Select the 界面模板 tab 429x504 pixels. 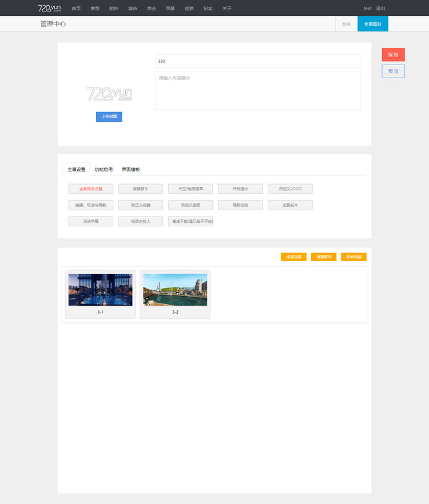[x=130, y=169]
